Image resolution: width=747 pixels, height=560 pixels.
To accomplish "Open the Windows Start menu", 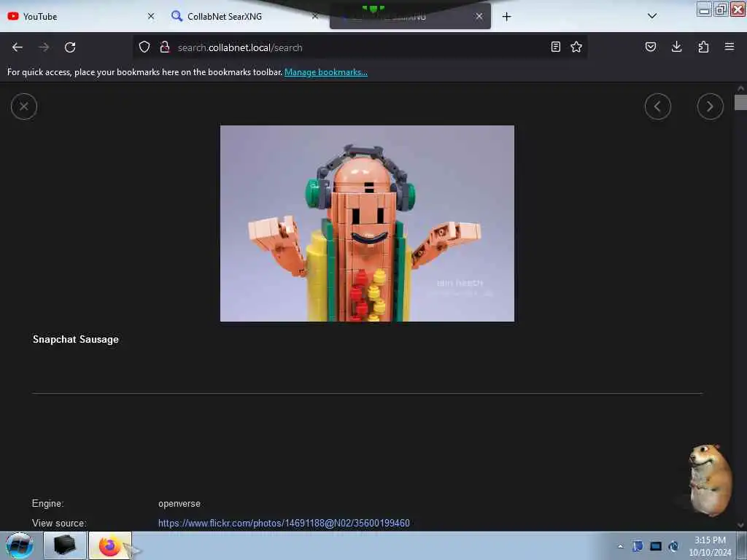I will click(20, 545).
